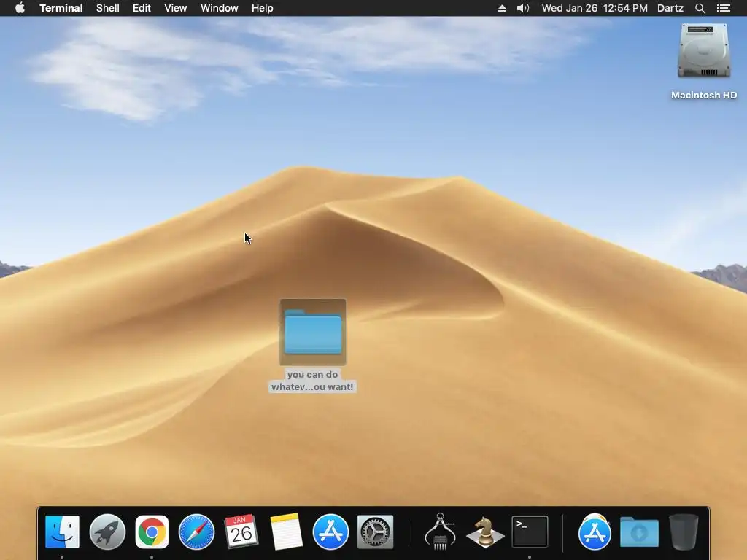This screenshot has width=747, height=560.
Task: Open System Information compass-chip icon in Dock
Action: (440, 532)
